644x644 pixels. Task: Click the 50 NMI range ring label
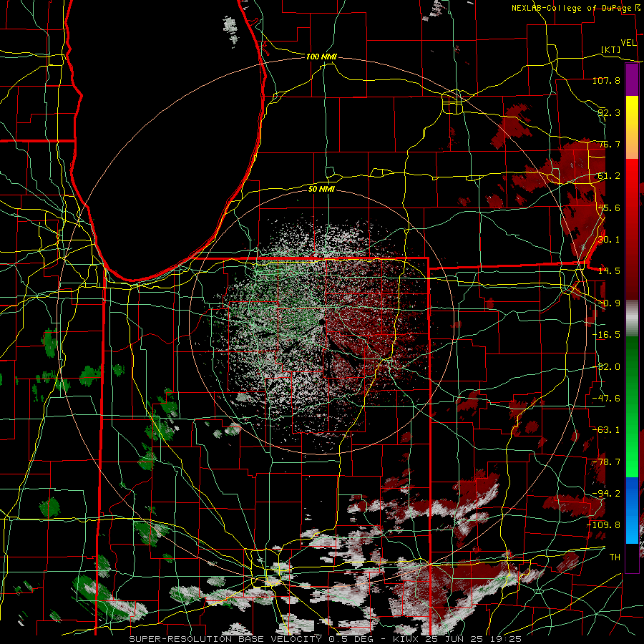(321, 189)
